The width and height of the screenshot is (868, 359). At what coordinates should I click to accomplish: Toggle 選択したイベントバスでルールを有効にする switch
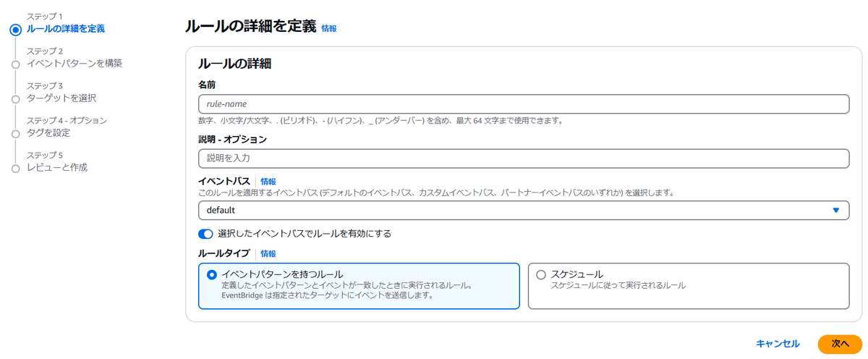[x=205, y=234]
